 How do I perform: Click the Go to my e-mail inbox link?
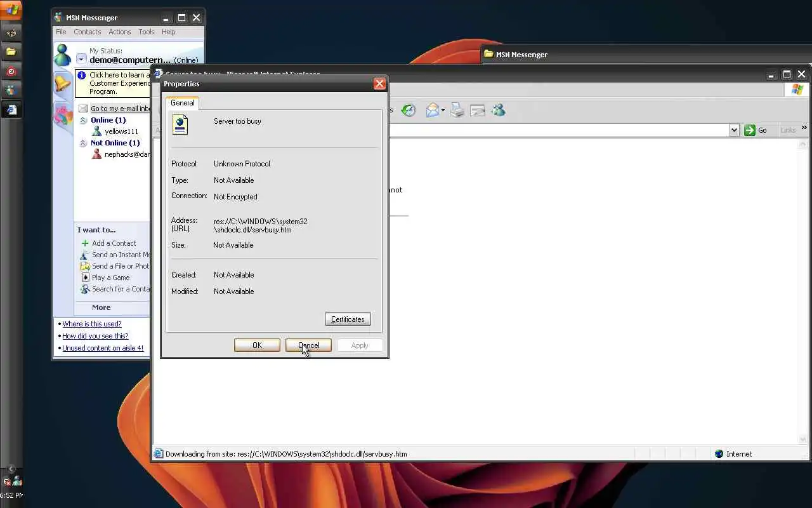click(x=120, y=109)
